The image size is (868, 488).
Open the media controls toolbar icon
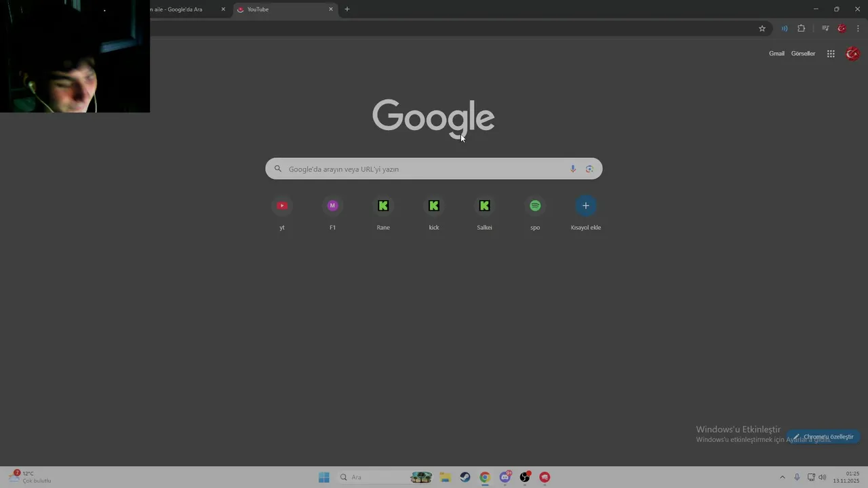825,28
